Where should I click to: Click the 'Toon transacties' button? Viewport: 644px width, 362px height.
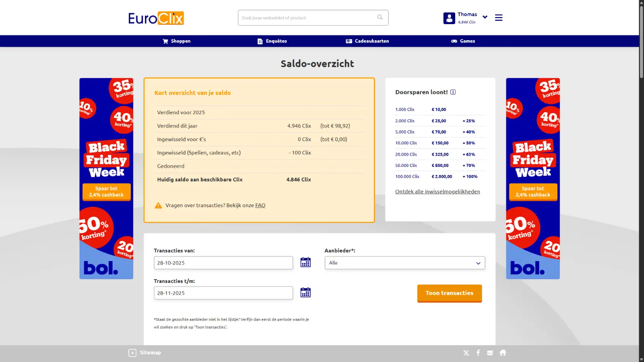pos(449,293)
